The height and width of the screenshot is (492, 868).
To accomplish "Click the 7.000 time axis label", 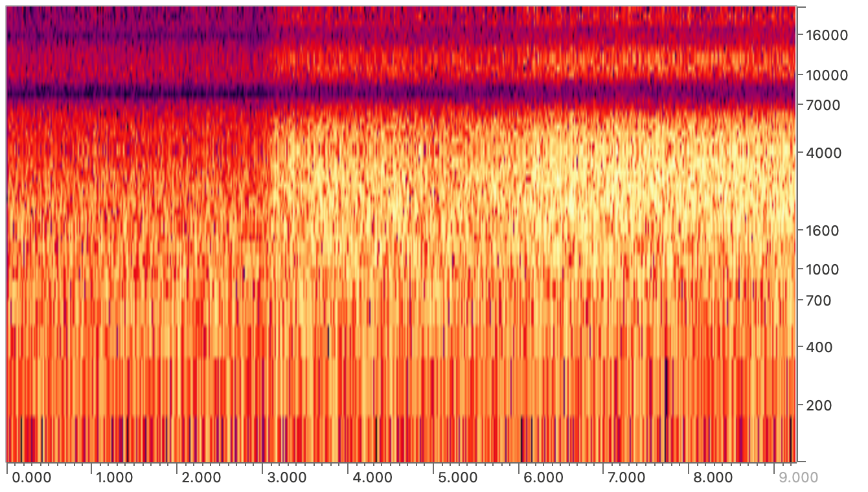I will click(628, 478).
